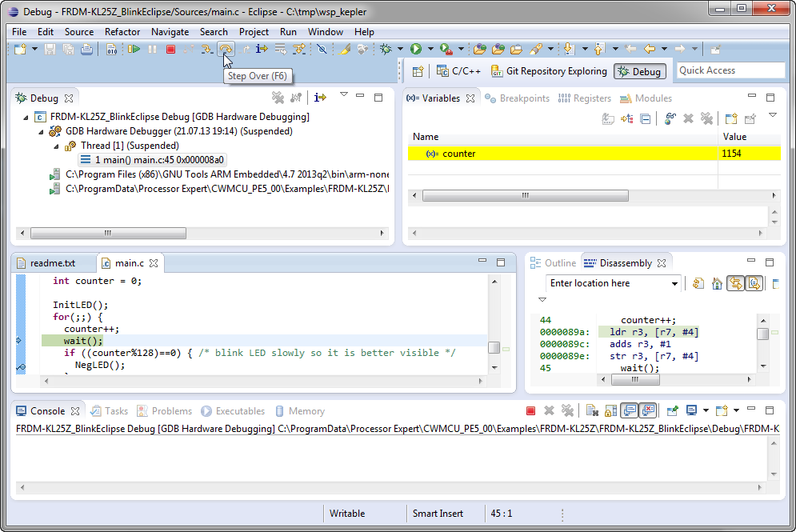Collapse the GDB Hardware Debugger node
This screenshot has height=532, width=796.
[42, 131]
